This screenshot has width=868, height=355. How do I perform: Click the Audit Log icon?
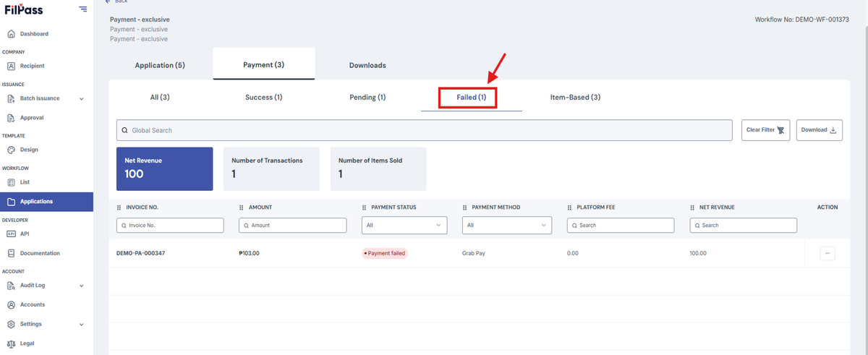(11, 286)
